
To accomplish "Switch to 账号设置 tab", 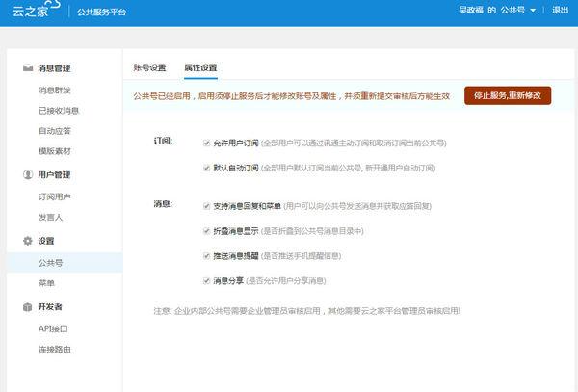I will point(149,67).
